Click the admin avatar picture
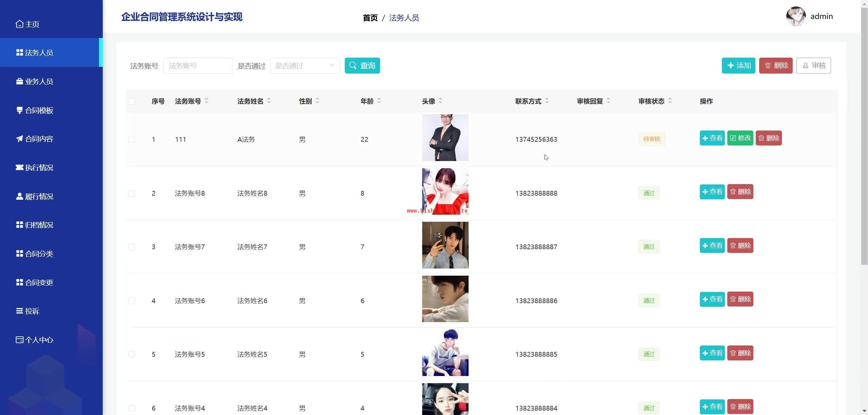868x415 pixels. pyautogui.click(x=795, y=16)
